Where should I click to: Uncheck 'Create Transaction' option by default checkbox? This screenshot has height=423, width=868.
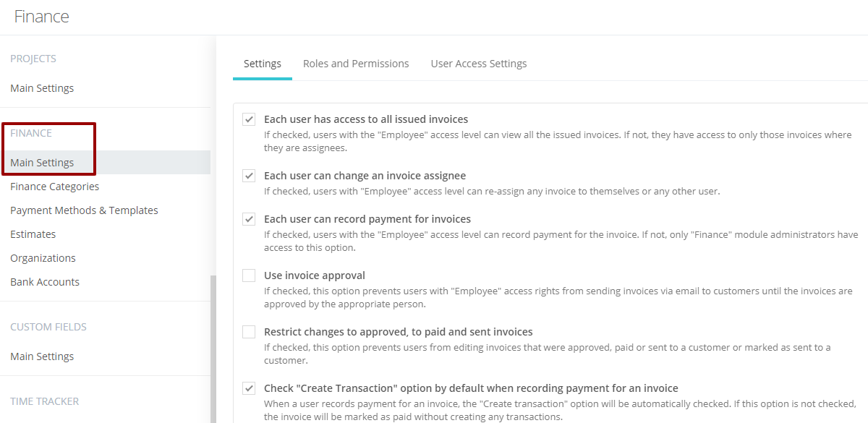(x=249, y=388)
